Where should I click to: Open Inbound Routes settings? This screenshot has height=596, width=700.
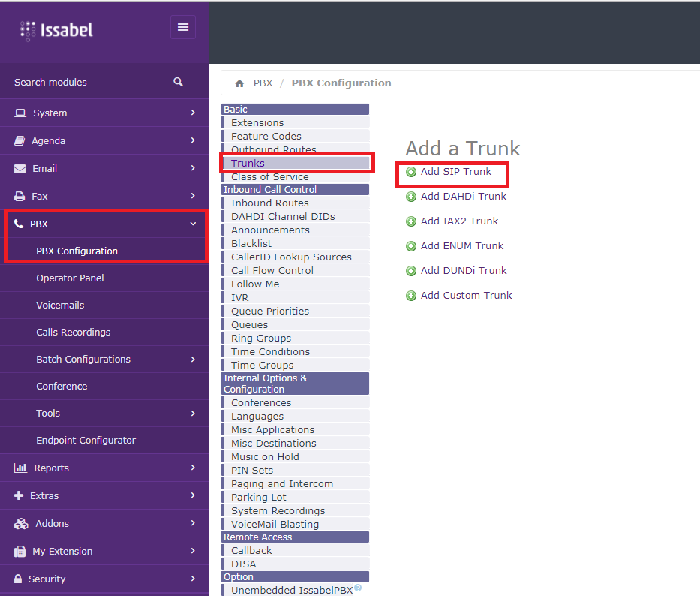pyautogui.click(x=269, y=203)
